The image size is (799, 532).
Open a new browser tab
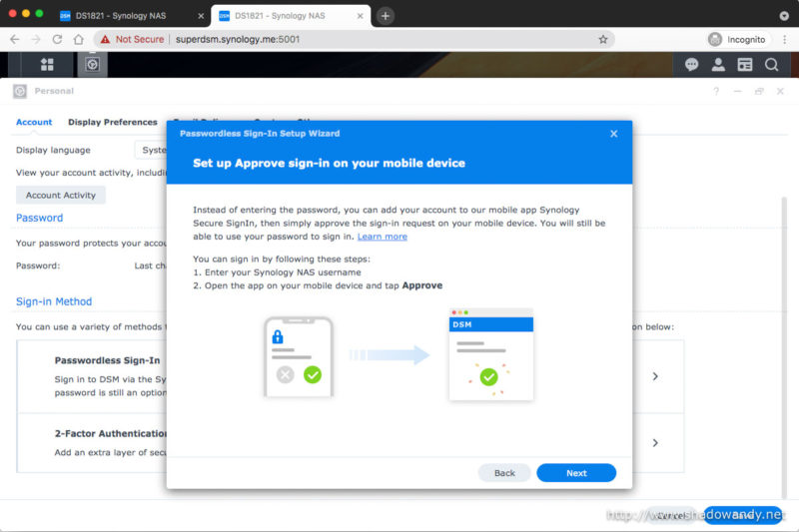[x=386, y=16]
